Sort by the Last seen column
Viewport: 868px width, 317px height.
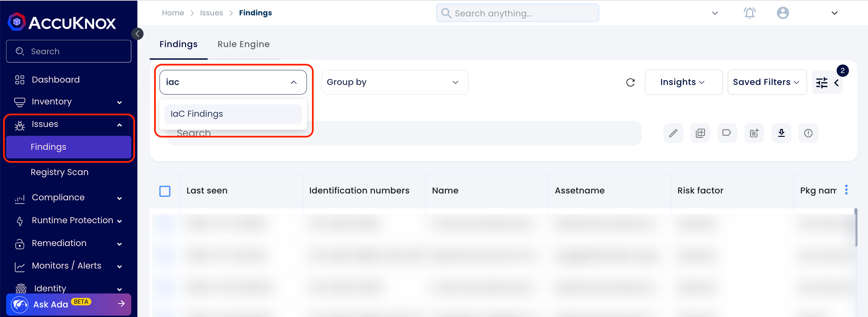tap(207, 191)
